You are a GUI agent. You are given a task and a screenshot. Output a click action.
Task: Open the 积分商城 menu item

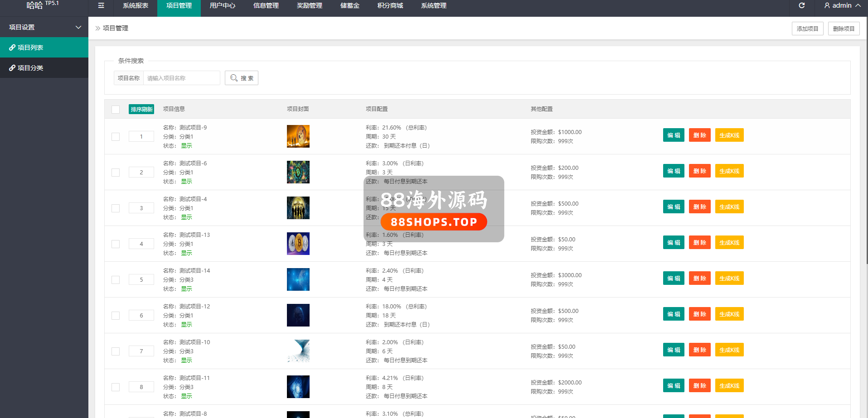point(390,5)
